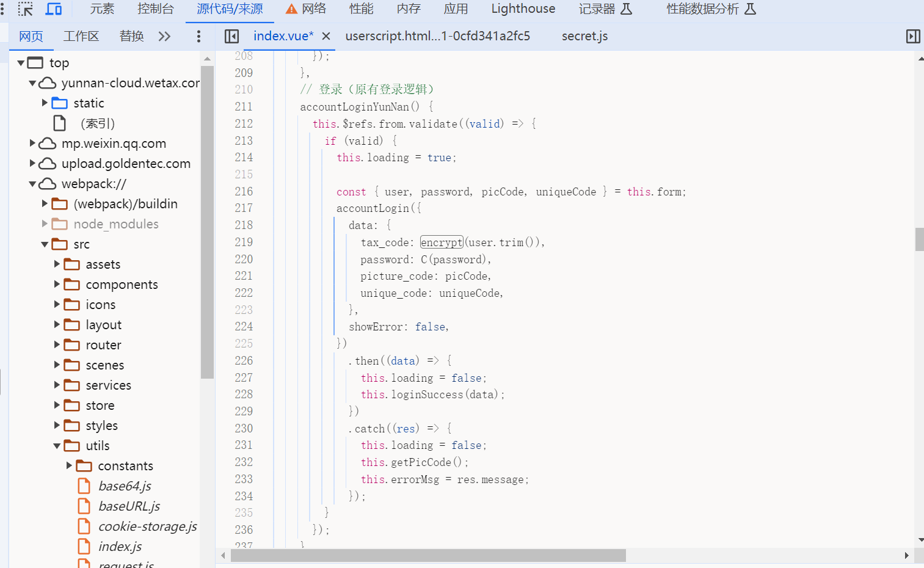Open the index.js file under utils
The width and height of the screenshot is (924, 568).
[120, 547]
